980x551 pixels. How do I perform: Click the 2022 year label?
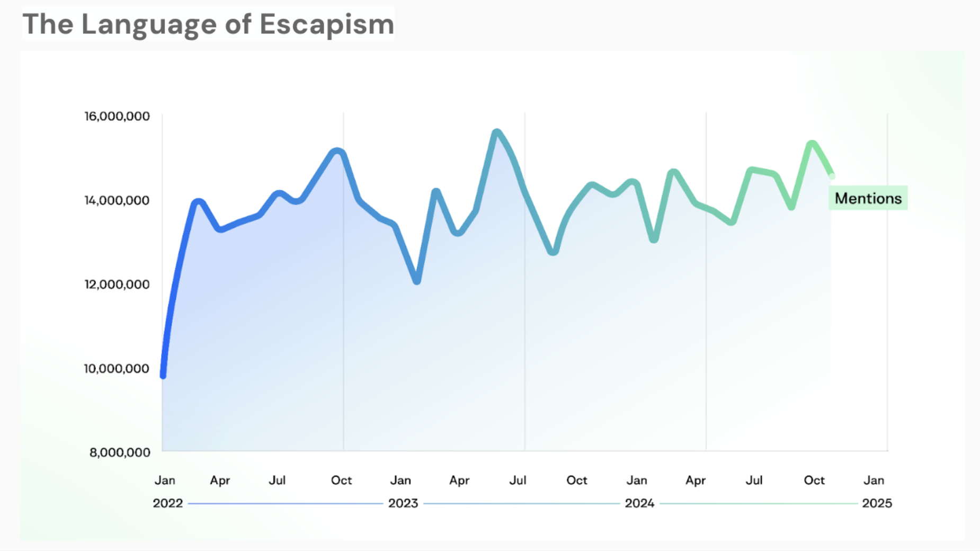point(168,503)
